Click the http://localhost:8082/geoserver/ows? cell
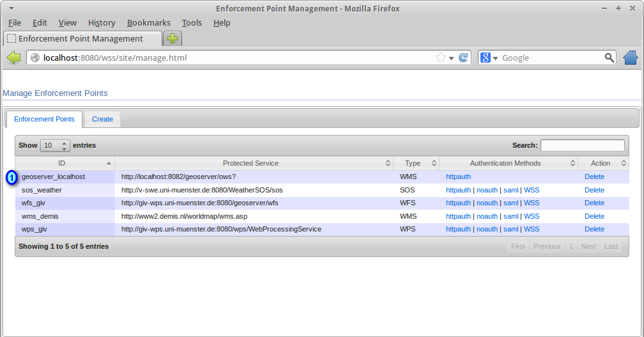This screenshot has height=337, width=644. (254, 176)
